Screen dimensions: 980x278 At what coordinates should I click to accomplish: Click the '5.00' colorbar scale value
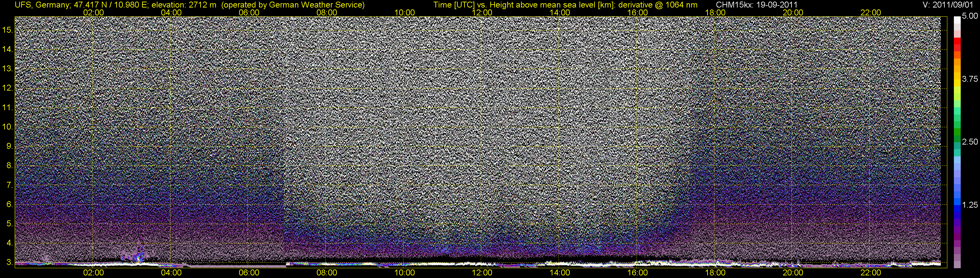point(970,16)
